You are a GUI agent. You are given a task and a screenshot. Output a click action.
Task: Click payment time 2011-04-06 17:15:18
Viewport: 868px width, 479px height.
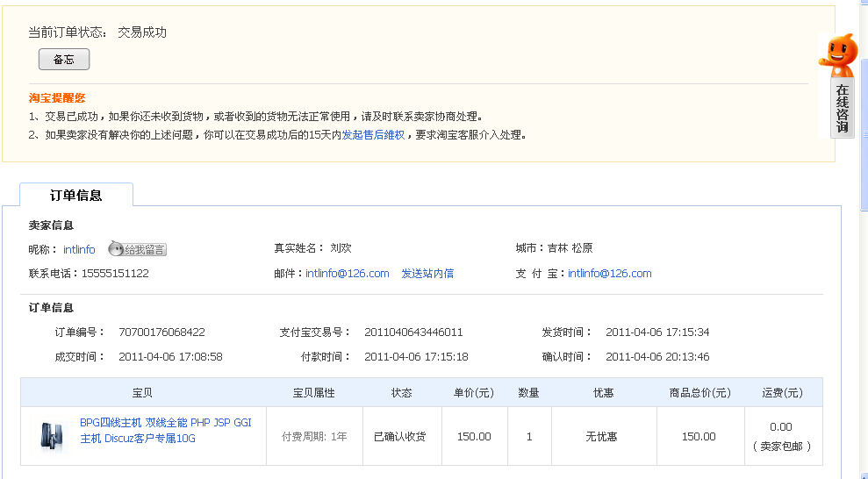416,357
